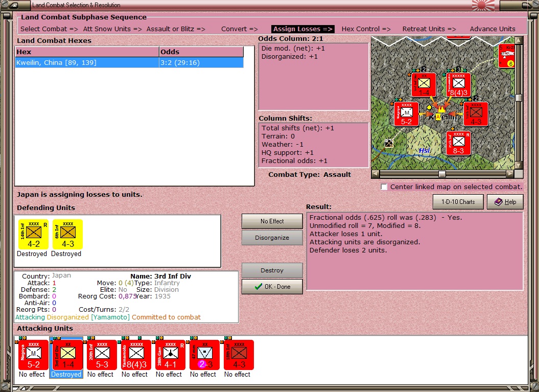Click the Disorganized: +1 modifier line
The height and width of the screenshot is (392, 539).
pos(290,56)
